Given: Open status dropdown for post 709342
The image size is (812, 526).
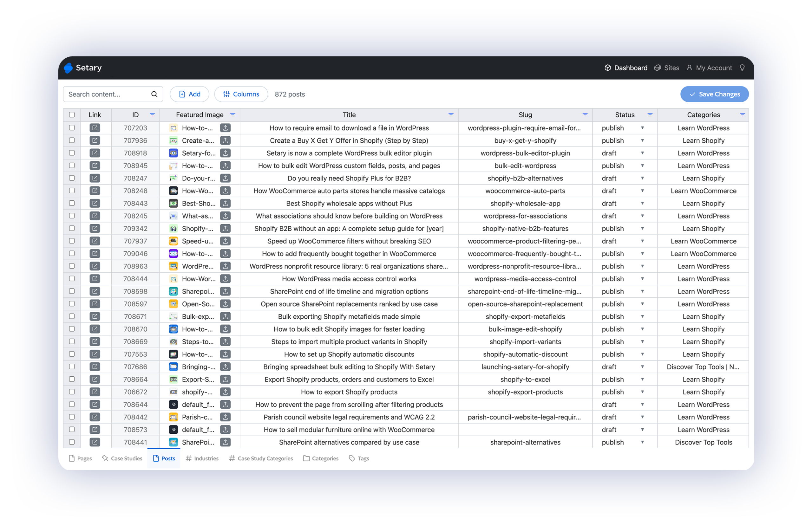Looking at the screenshot, I should pos(642,229).
